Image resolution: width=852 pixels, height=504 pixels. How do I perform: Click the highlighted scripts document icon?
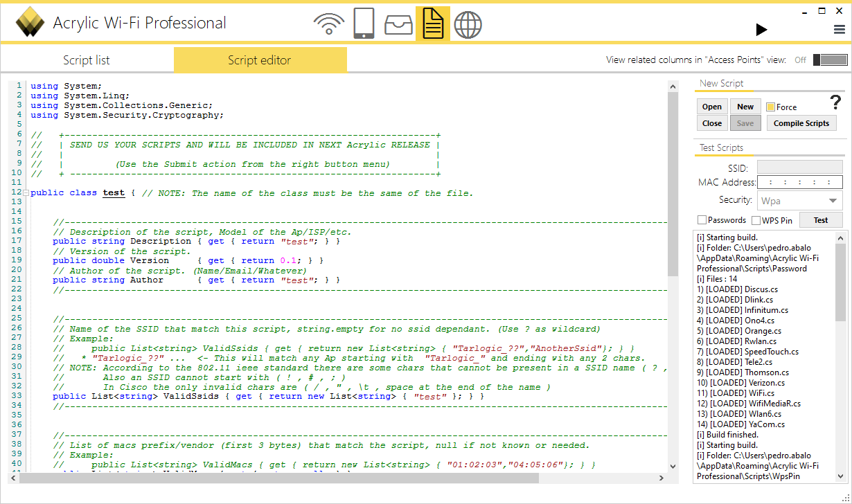[433, 24]
